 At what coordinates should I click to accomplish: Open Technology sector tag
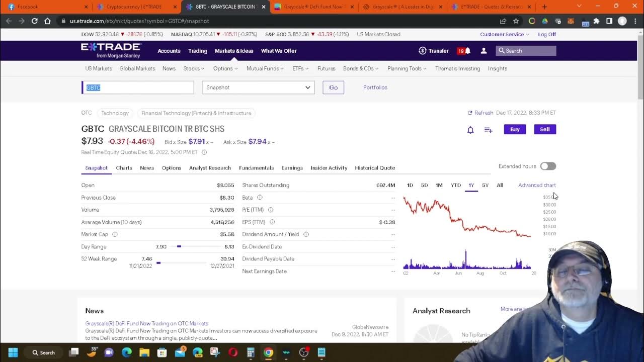click(x=115, y=113)
